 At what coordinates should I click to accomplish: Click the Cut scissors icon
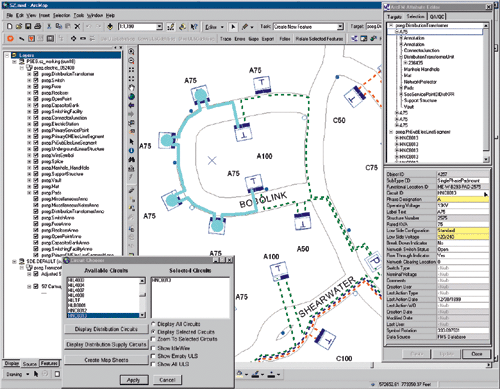(x=49, y=26)
